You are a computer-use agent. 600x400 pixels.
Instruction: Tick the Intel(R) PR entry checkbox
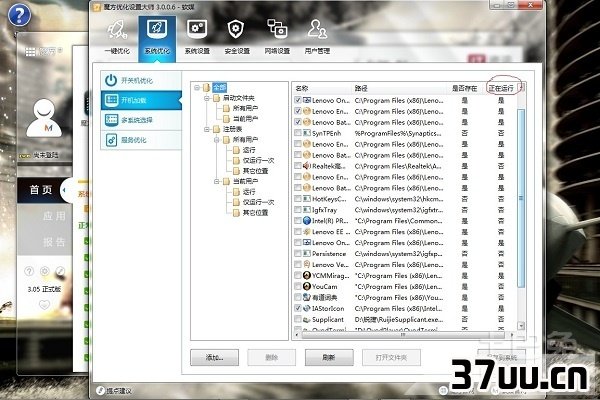pyautogui.click(x=298, y=221)
